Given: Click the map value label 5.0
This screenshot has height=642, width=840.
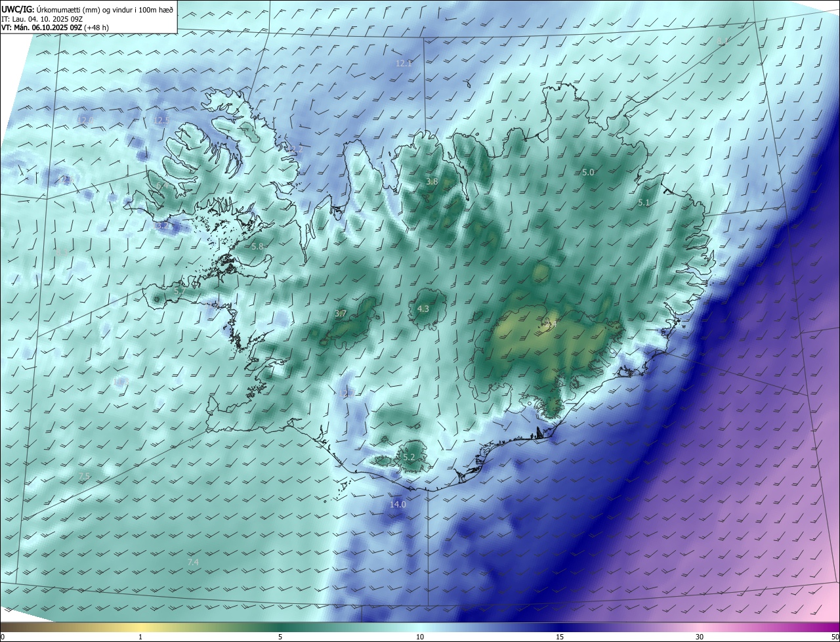Looking at the screenshot, I should pyautogui.click(x=588, y=172).
